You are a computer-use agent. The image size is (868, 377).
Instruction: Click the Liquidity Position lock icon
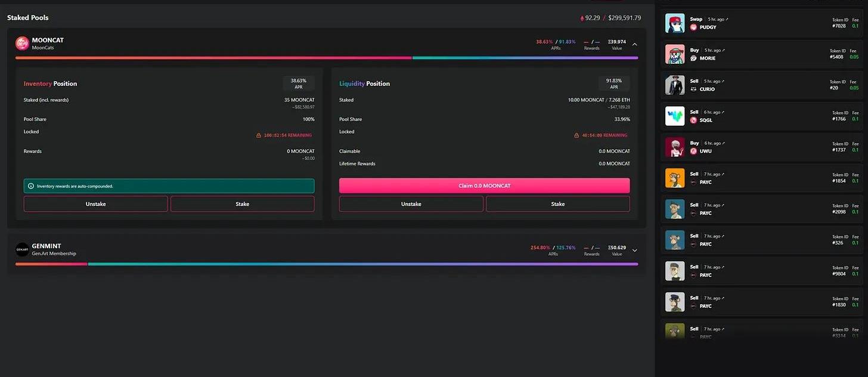click(x=576, y=135)
